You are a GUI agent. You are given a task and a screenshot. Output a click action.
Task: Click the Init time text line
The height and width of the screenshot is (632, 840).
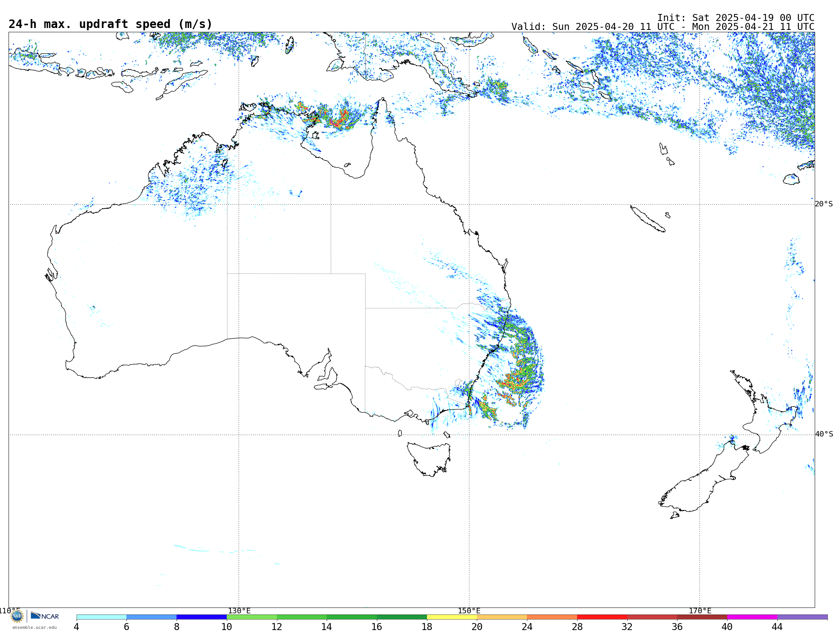(736, 18)
